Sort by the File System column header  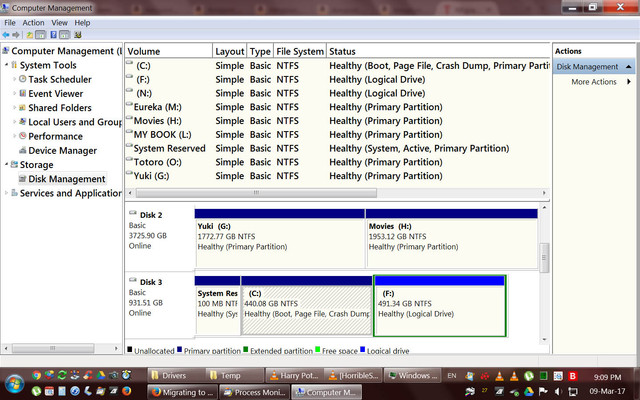point(300,51)
